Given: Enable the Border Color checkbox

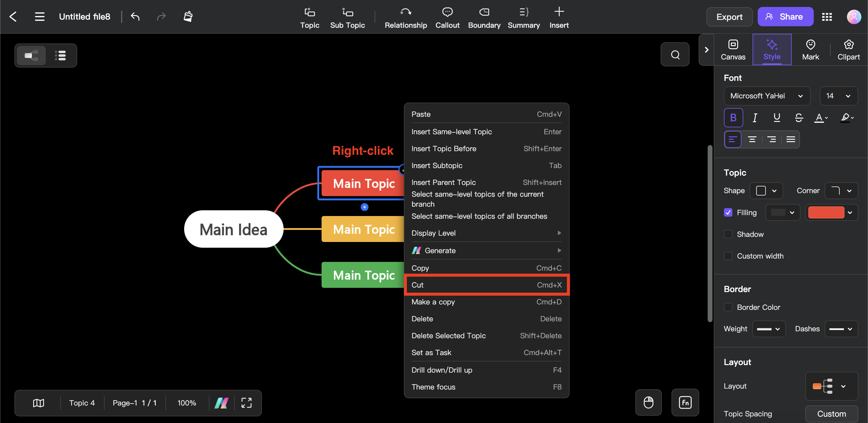Looking at the screenshot, I should [728, 307].
